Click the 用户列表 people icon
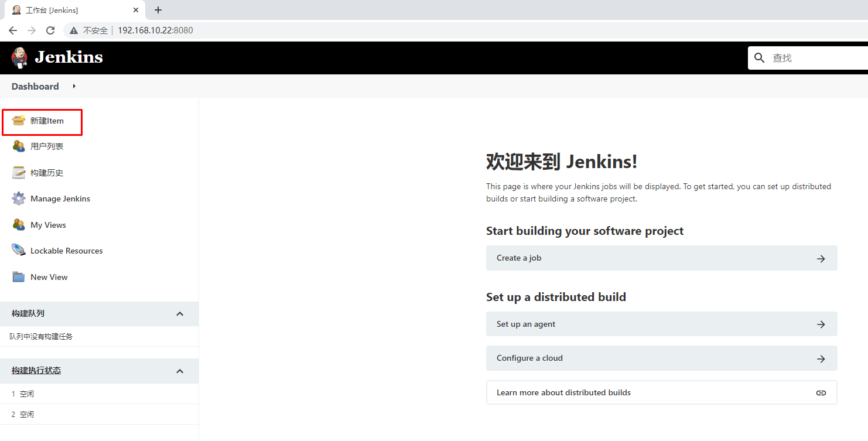Viewport: 868px width, 441px height. point(19,146)
